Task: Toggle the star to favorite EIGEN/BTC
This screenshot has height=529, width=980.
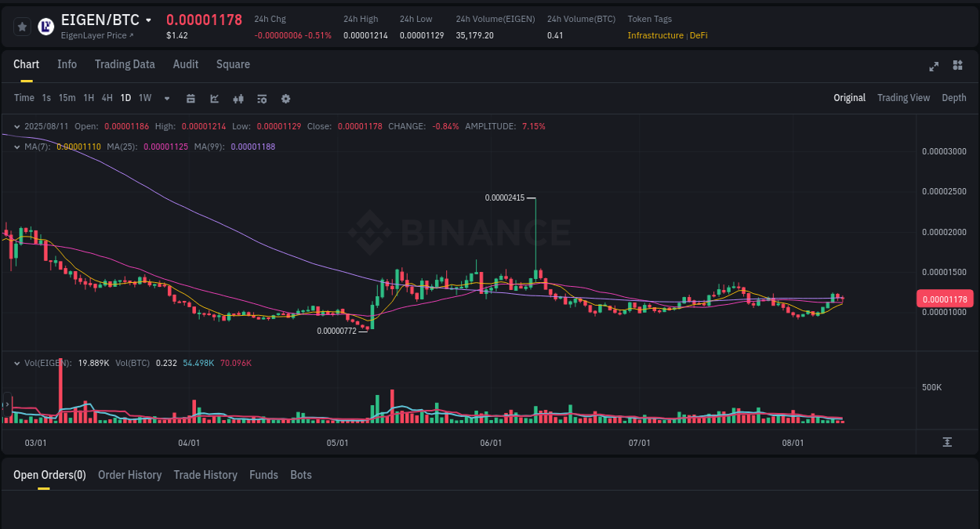Action: point(22,26)
